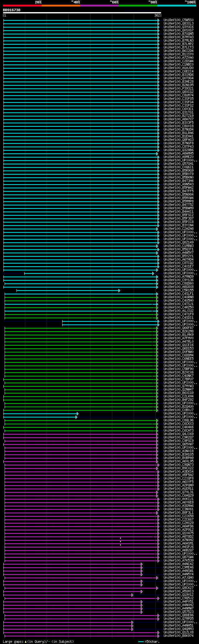The image size is (199, 644).
Task: Click the short cyan alignment bar for C5R155
Action: (68, 290)
